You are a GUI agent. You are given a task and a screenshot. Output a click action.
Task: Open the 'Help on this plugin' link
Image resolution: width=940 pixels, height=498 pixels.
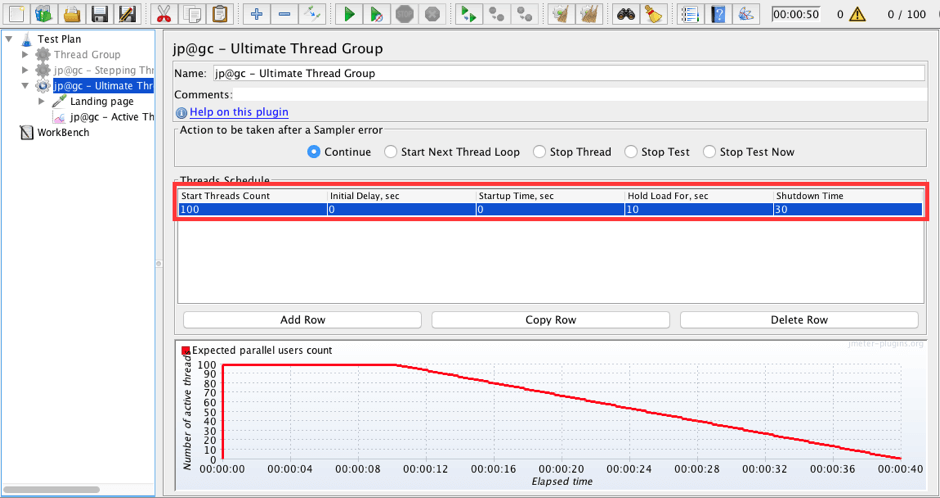point(239,112)
